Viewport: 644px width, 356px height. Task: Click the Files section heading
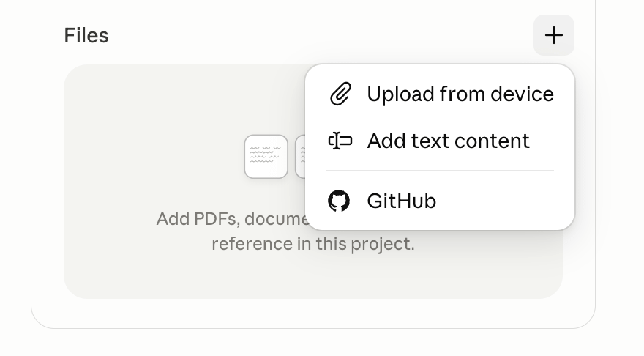click(x=86, y=35)
